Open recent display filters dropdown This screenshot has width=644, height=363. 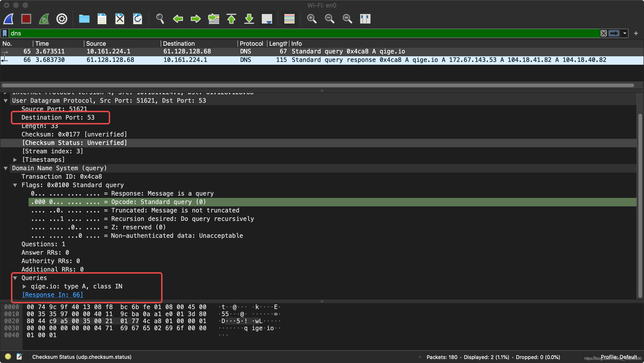pyautogui.click(x=625, y=33)
